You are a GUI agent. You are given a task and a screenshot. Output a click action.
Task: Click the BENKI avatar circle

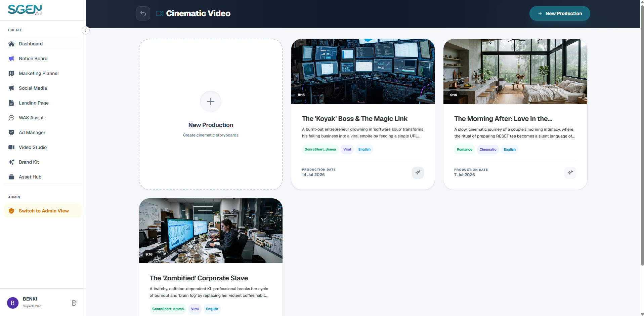click(13, 303)
